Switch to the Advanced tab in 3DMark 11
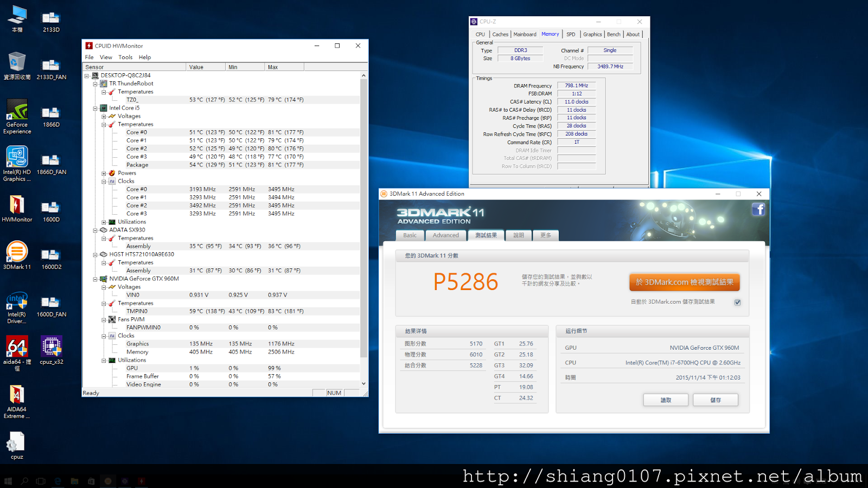The height and width of the screenshot is (488, 868). click(446, 235)
